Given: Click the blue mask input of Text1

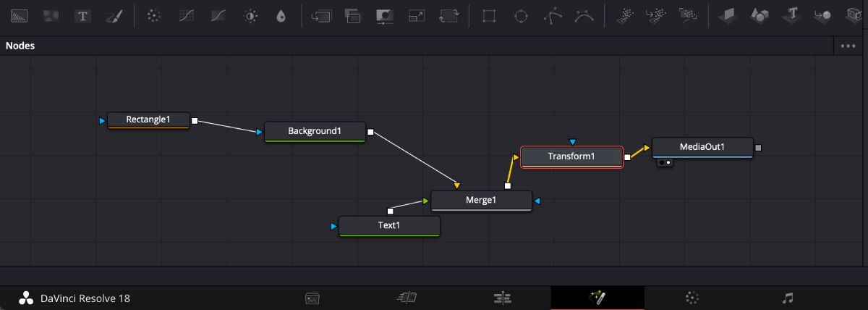Looking at the screenshot, I should point(333,227).
